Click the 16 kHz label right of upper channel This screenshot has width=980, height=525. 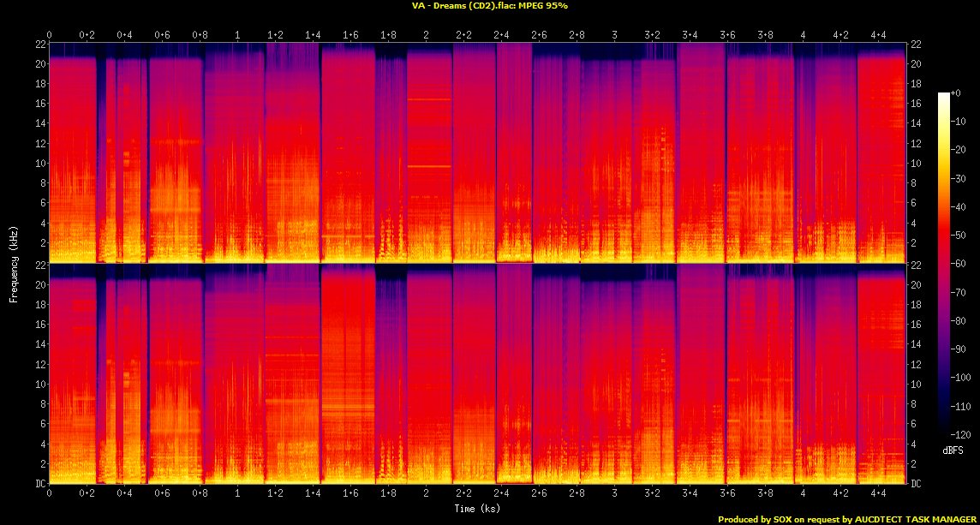point(916,104)
